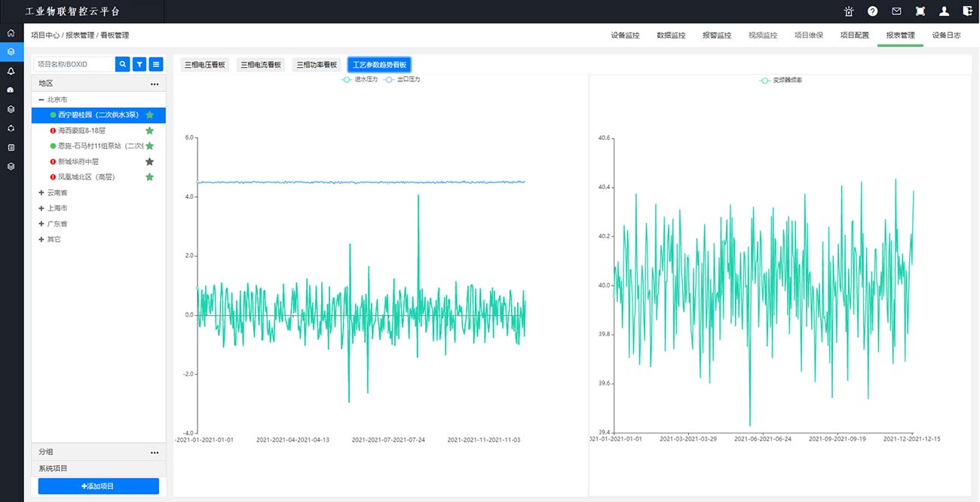Click the help question mark icon
Viewport: 980px width, 502px height.
[872, 11]
